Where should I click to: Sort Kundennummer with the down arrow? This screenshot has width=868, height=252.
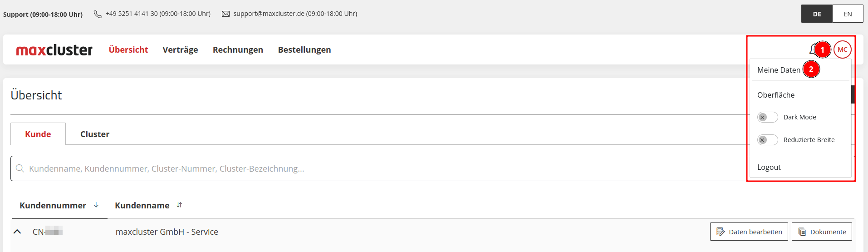pos(96,205)
